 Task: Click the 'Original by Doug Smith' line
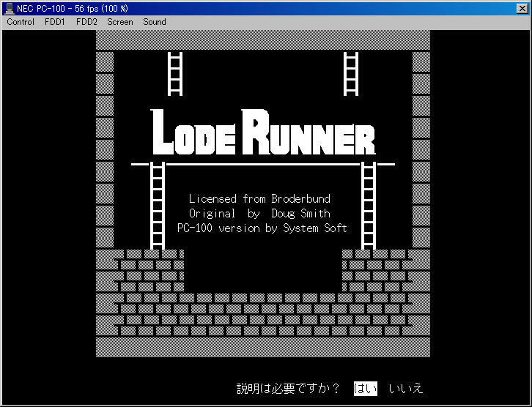(259, 214)
